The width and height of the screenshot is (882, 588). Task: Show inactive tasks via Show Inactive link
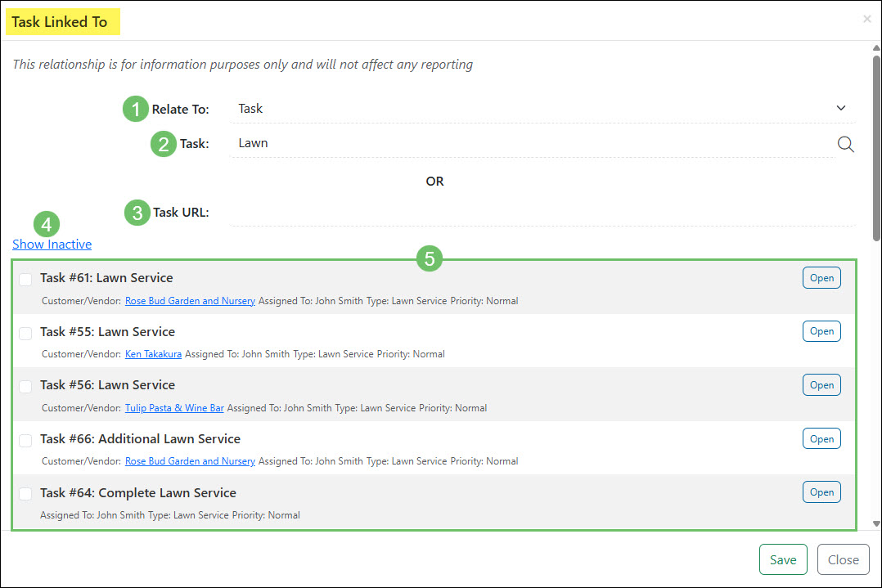(52, 244)
